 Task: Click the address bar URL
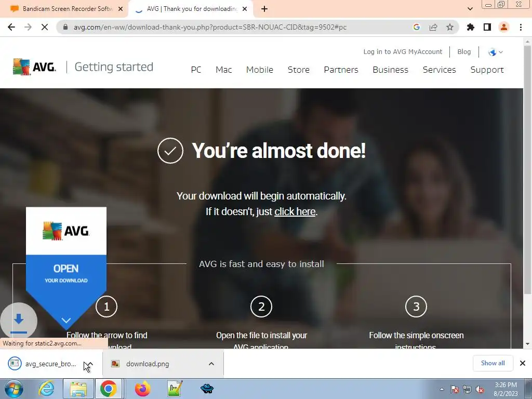(210, 27)
